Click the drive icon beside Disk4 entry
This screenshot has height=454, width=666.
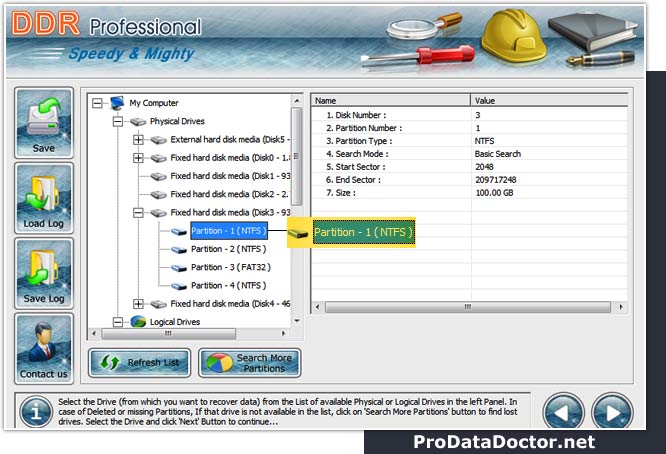(x=158, y=304)
